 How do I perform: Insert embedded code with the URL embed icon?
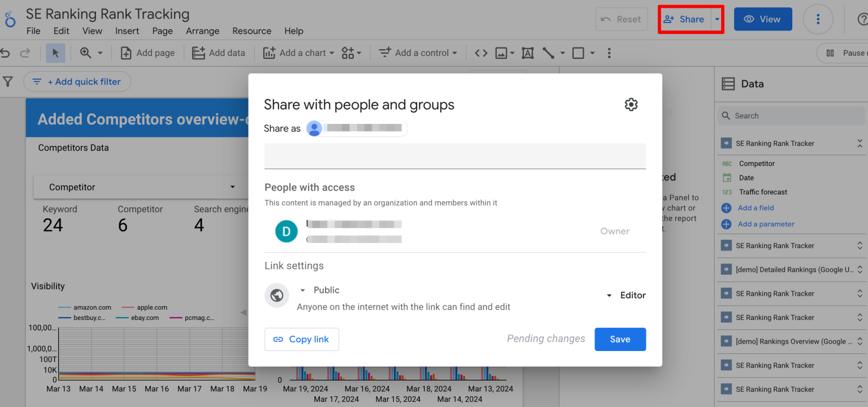[x=480, y=53]
